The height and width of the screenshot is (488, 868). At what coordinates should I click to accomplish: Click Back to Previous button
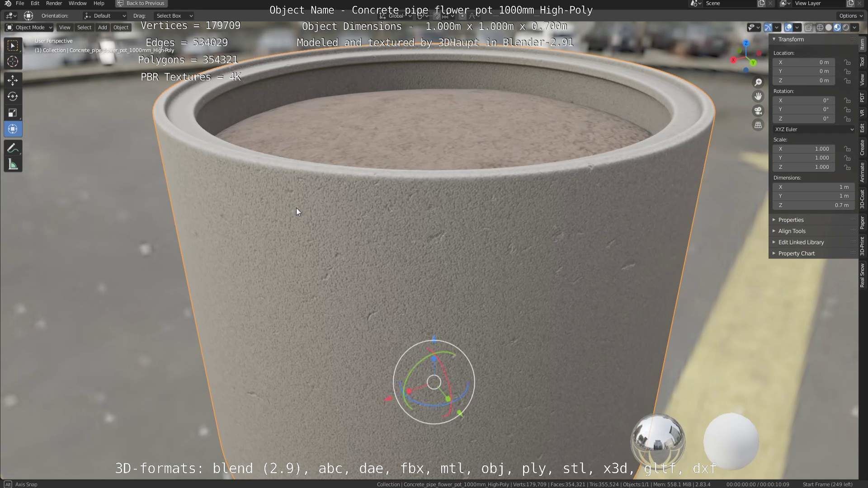tap(141, 3)
